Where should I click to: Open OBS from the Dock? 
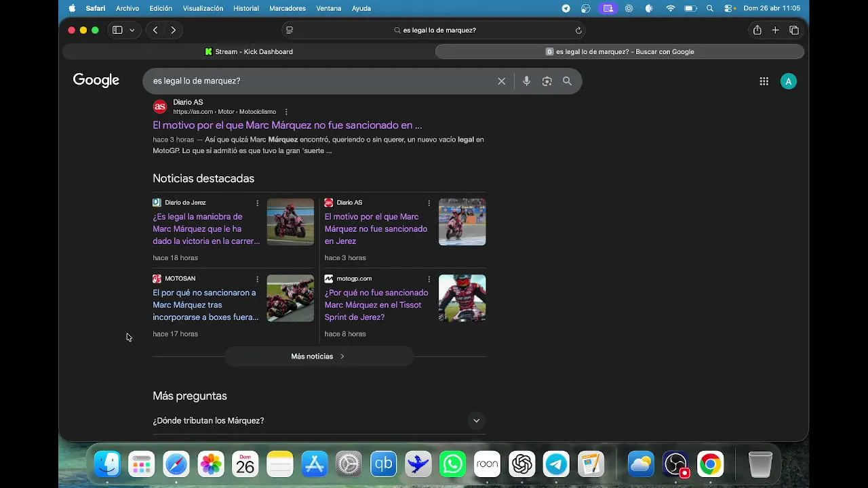point(675,464)
